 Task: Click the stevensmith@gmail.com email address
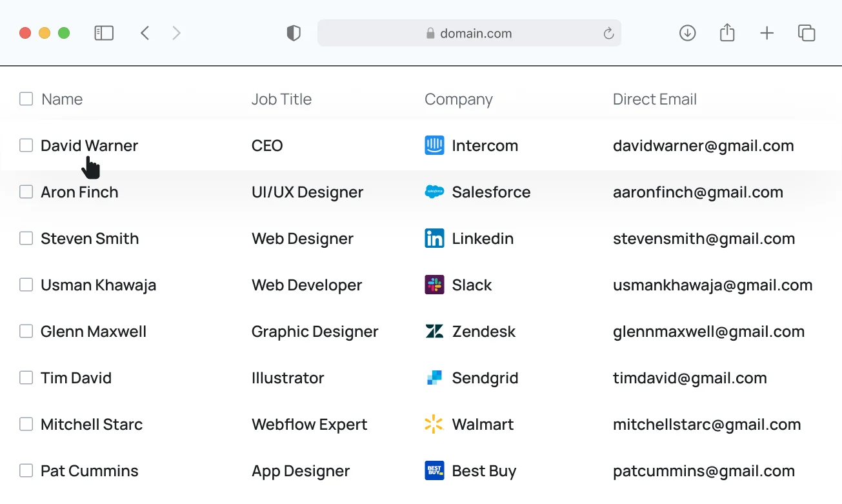(703, 239)
